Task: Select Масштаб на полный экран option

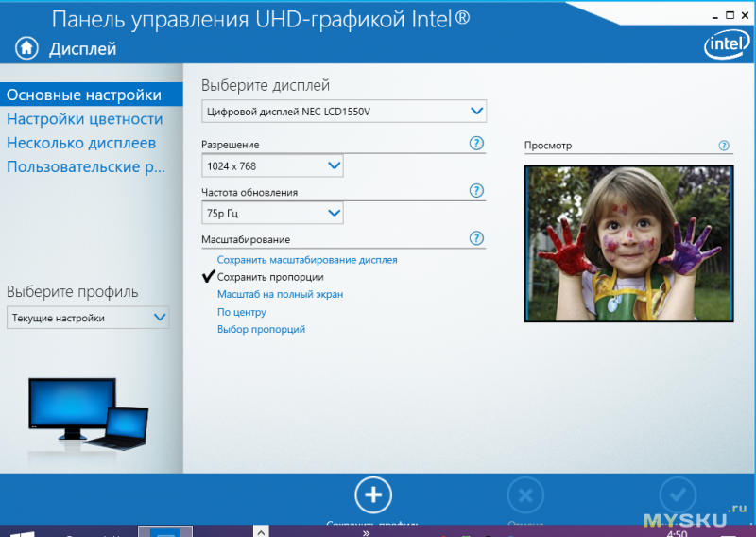Action: 280,294
